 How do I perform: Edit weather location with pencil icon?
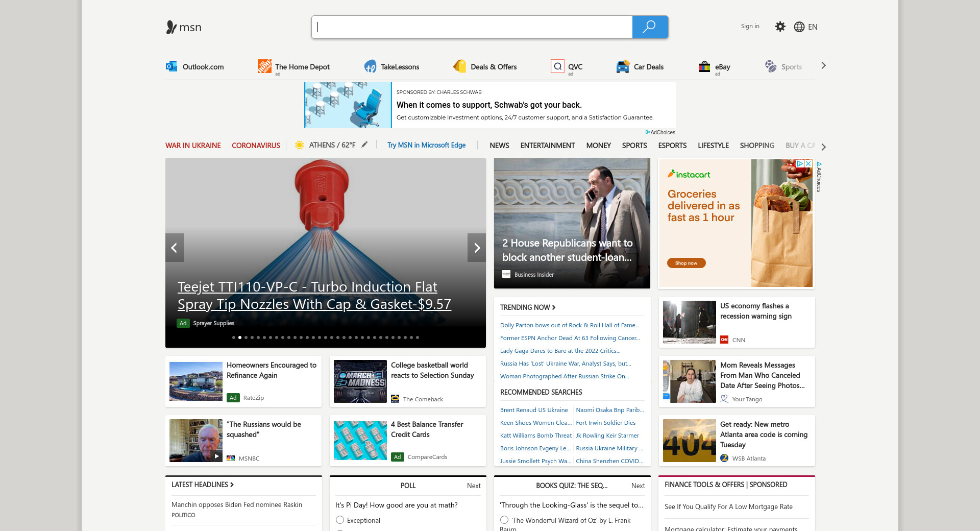[x=364, y=145]
